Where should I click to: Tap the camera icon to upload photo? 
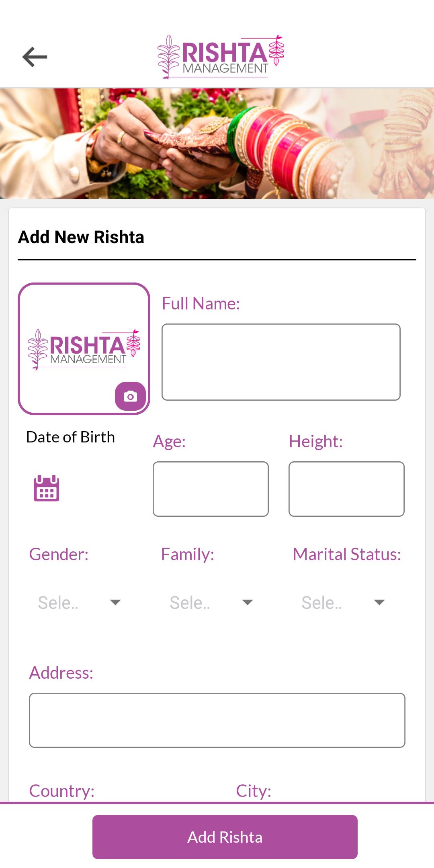pyautogui.click(x=130, y=396)
